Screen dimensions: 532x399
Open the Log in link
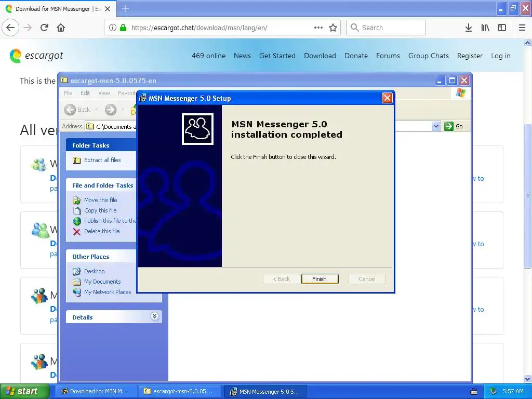pyautogui.click(x=500, y=56)
